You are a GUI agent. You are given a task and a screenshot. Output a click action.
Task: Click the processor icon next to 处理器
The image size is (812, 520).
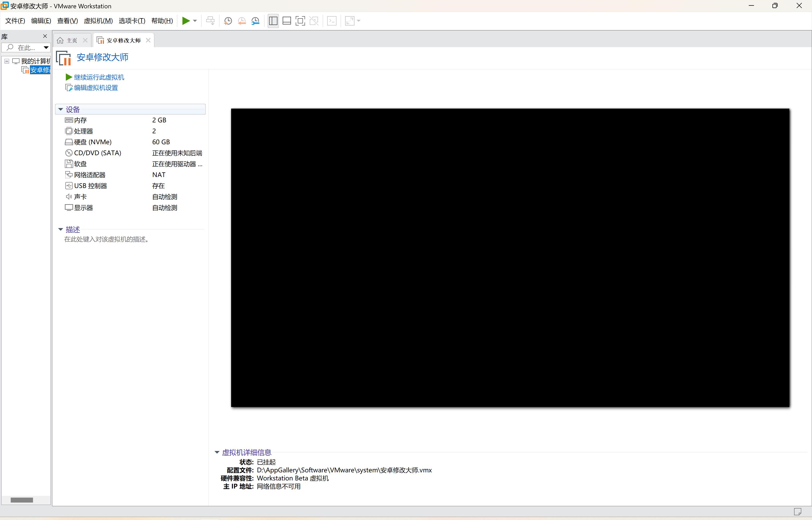(x=69, y=131)
